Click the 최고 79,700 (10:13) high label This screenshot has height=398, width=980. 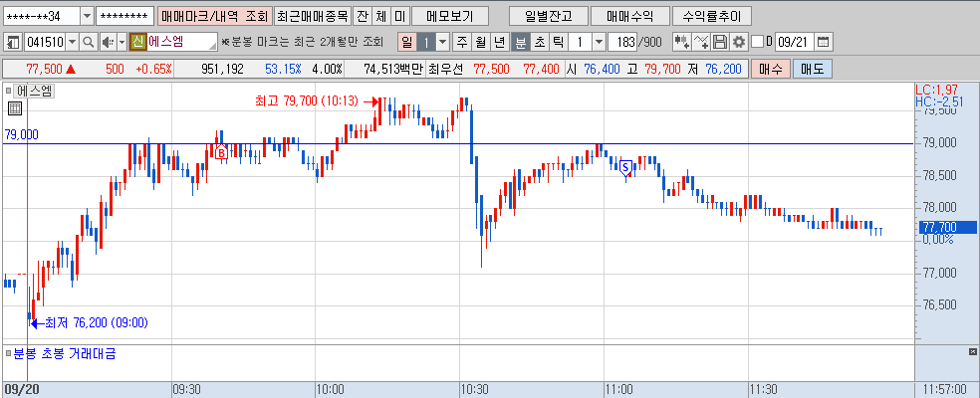[x=307, y=100]
